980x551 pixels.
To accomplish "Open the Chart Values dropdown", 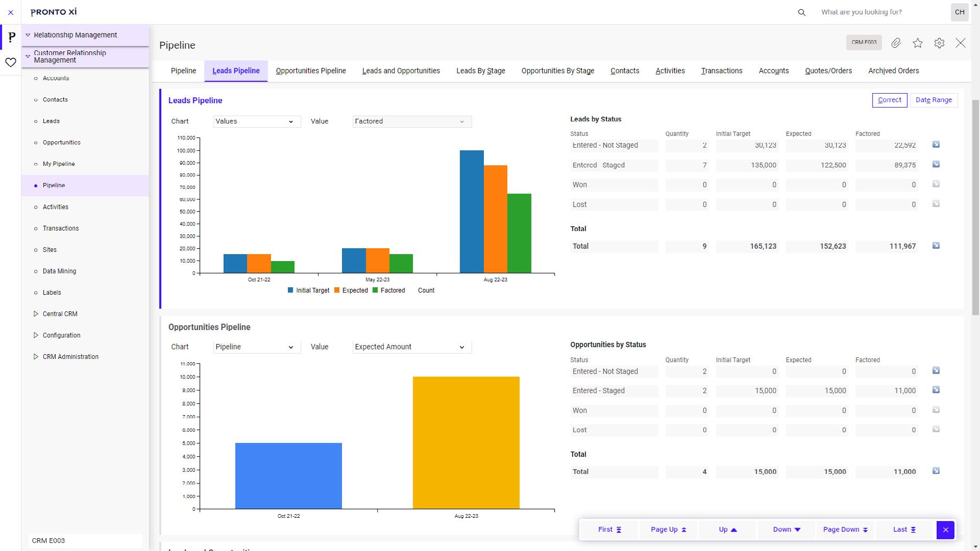I will tap(256, 121).
